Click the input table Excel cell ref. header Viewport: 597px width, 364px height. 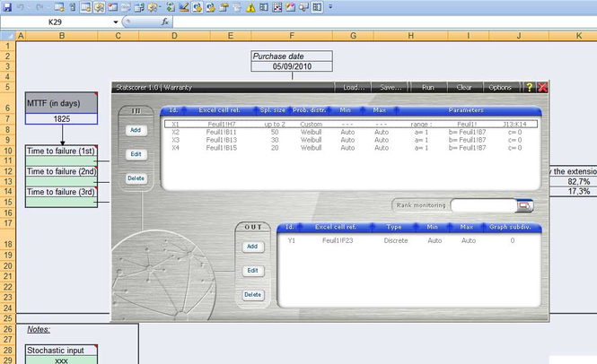219,110
